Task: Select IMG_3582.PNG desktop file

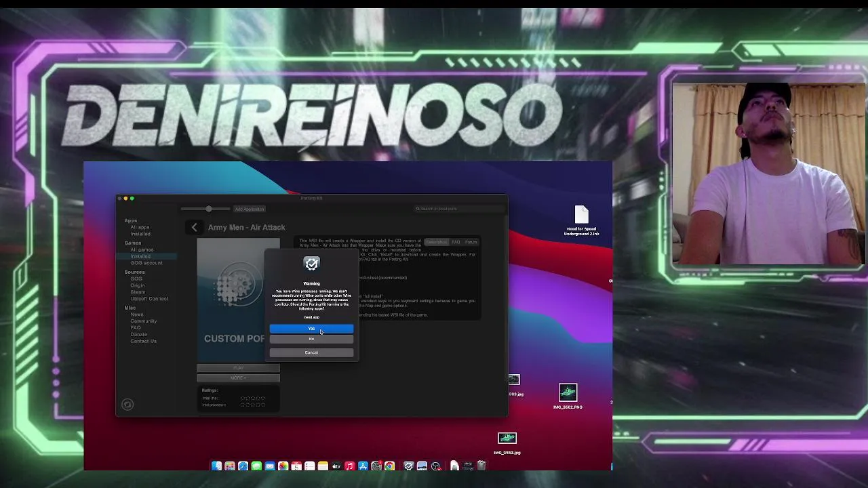Action: point(568,397)
